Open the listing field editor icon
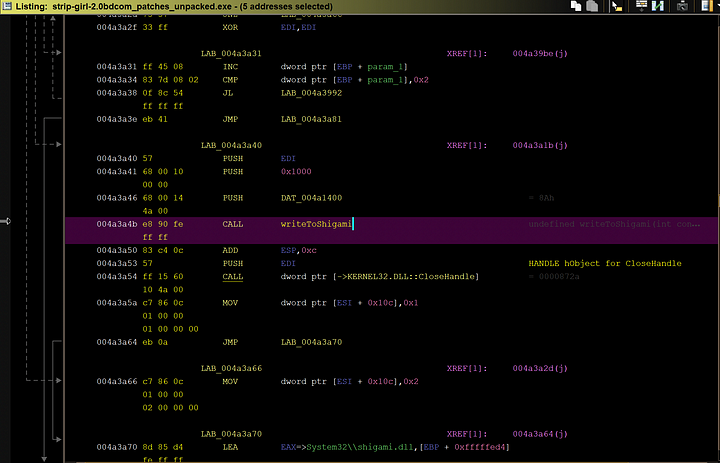Viewport: 720px width, 463px height. point(641,6)
